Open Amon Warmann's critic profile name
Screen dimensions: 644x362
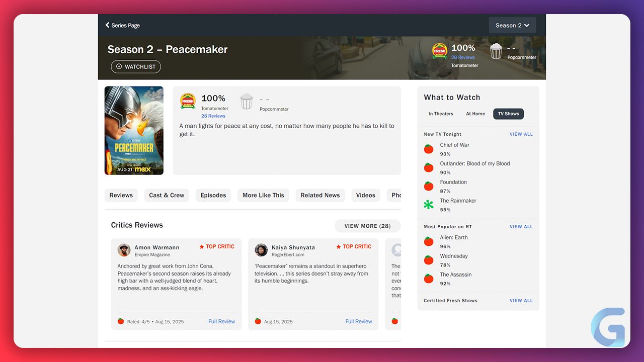(x=157, y=247)
